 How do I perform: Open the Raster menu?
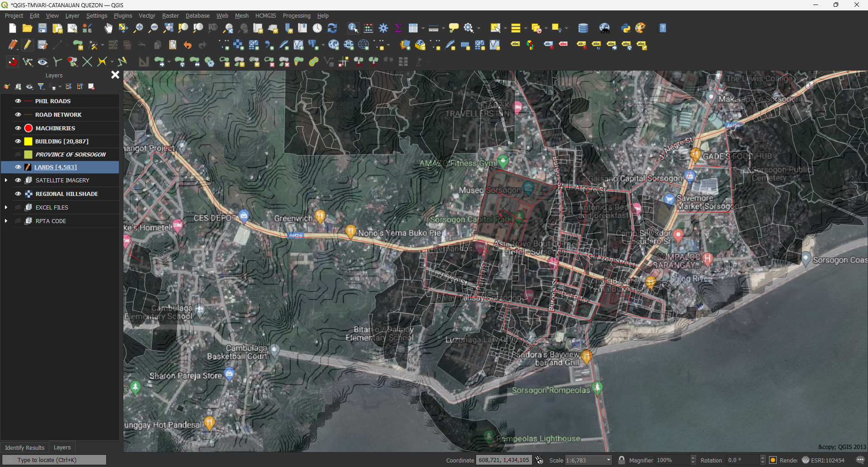[x=170, y=15]
